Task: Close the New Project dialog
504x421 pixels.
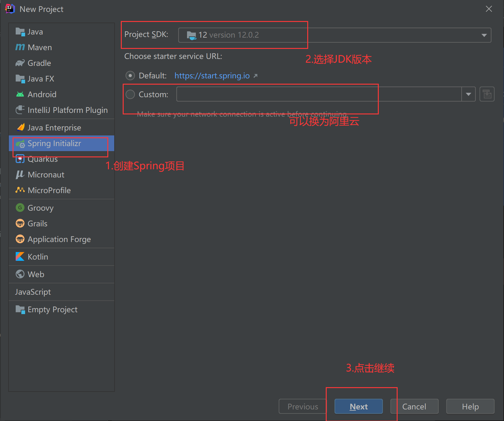Action: pos(489,9)
